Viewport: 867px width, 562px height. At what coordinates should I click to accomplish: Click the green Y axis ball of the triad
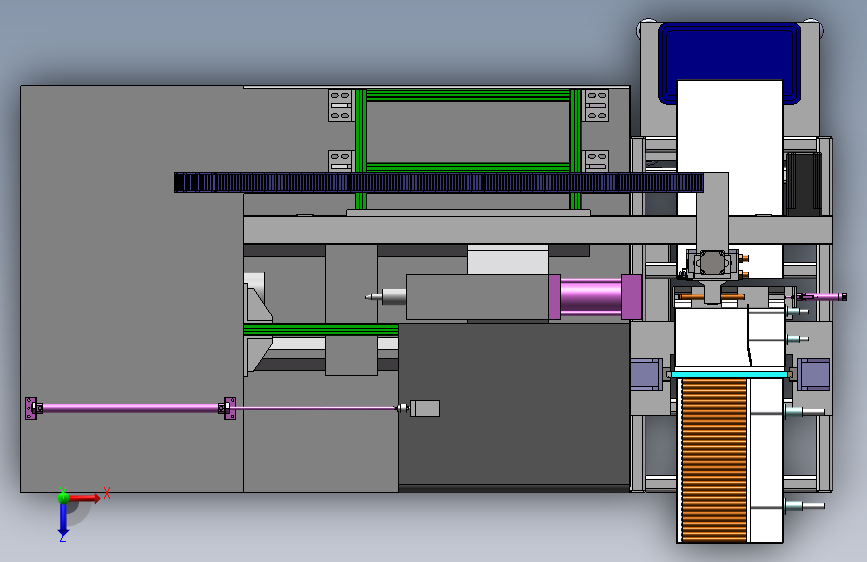pyautogui.click(x=63, y=497)
